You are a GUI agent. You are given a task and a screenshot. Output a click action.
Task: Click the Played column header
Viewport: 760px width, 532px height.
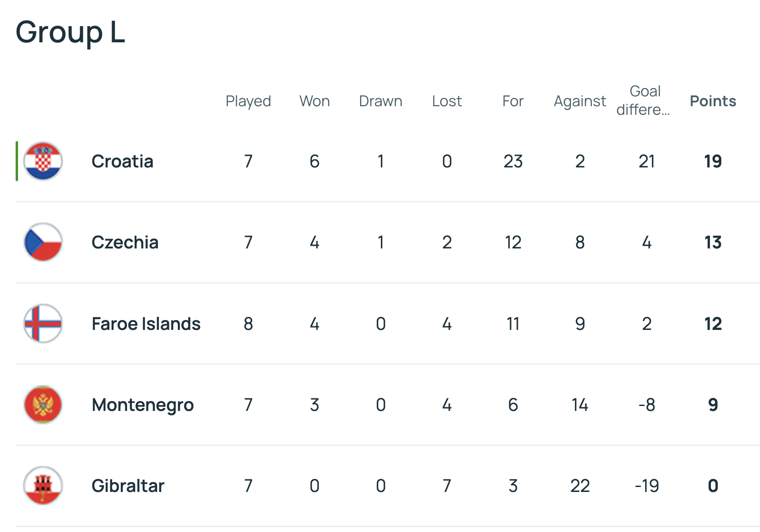pyautogui.click(x=248, y=101)
